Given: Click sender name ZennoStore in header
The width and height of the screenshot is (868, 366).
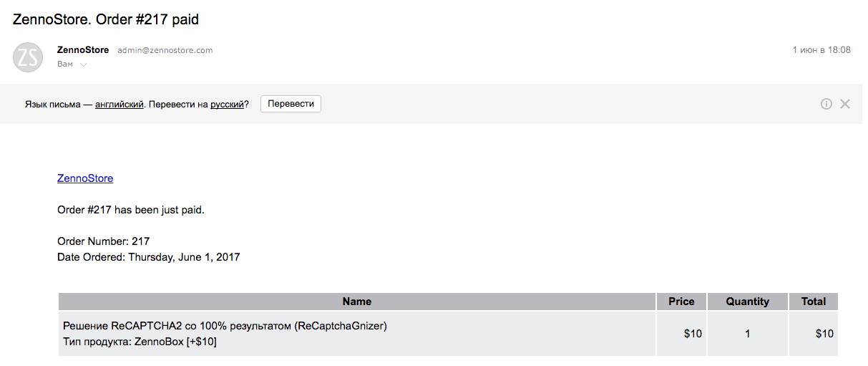Looking at the screenshot, I should (83, 50).
